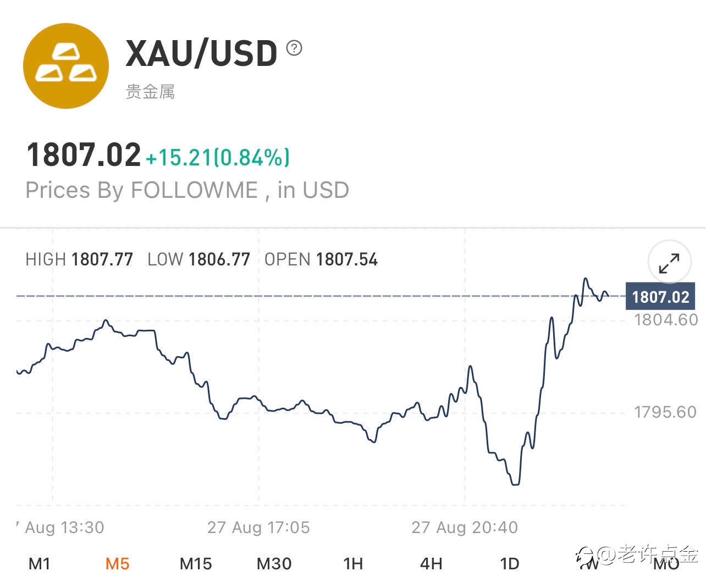This screenshot has width=706, height=588.
Task: Click the 27 Aug 17:05 time label
Action: point(258,528)
